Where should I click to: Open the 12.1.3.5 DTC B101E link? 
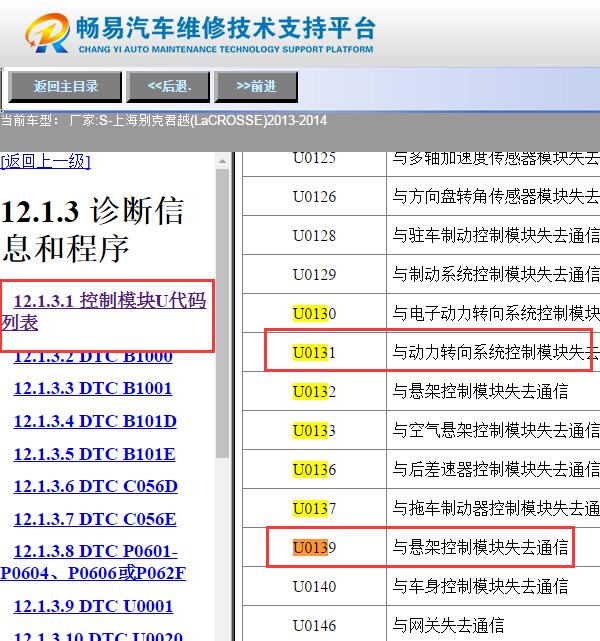[x=94, y=454]
